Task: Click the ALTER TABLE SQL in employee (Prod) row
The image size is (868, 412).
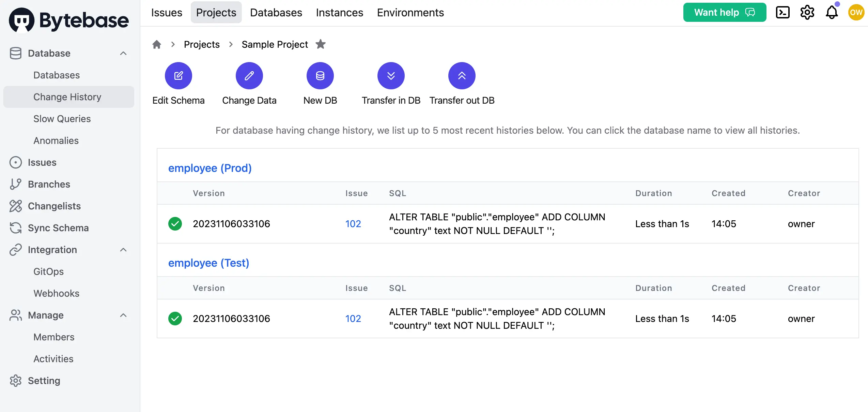Action: tap(497, 224)
